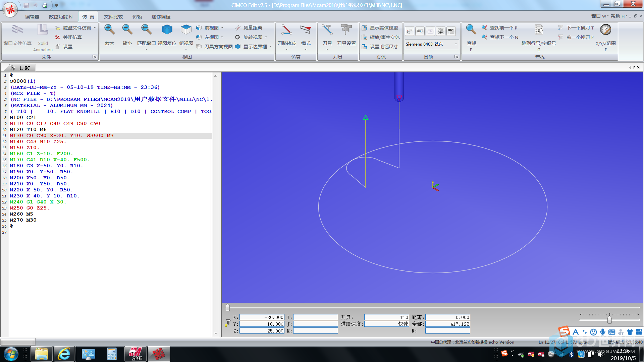Click the 其他 group dialog launcher
Screen dimensions: 644x362
(x=456, y=57)
